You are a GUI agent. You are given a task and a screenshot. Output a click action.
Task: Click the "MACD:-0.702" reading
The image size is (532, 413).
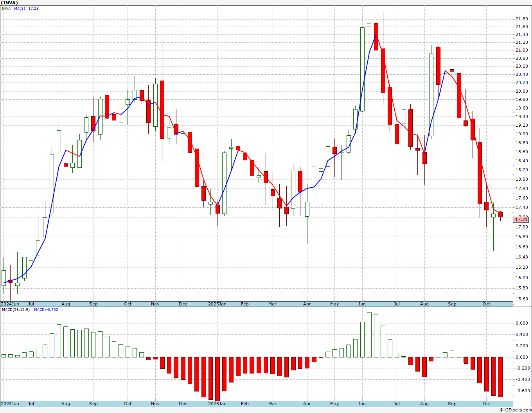(46, 310)
